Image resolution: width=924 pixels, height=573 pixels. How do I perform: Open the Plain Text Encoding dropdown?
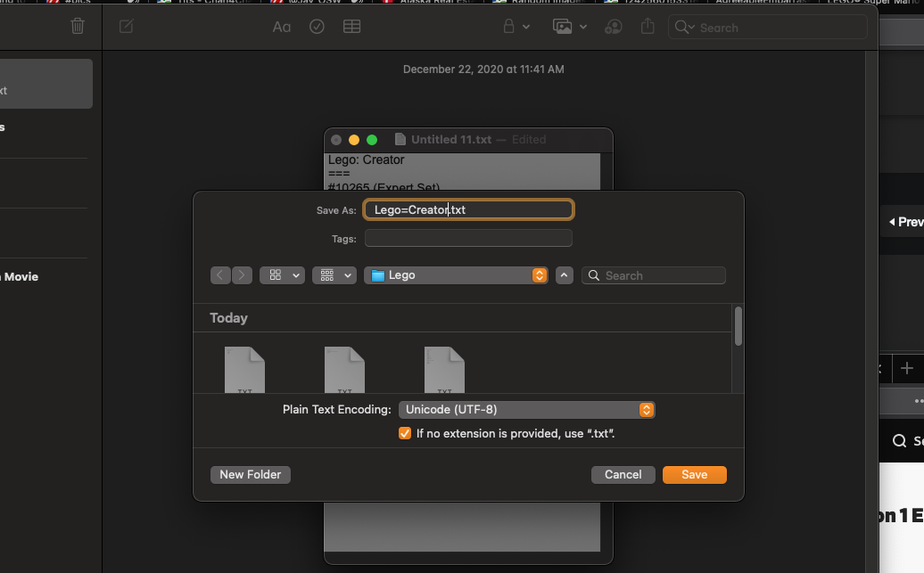(x=527, y=409)
